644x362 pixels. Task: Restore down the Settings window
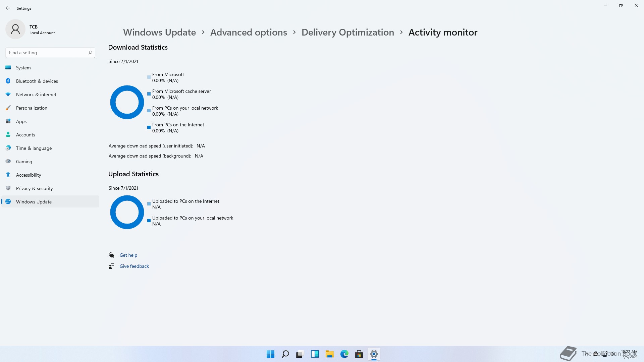621,5
